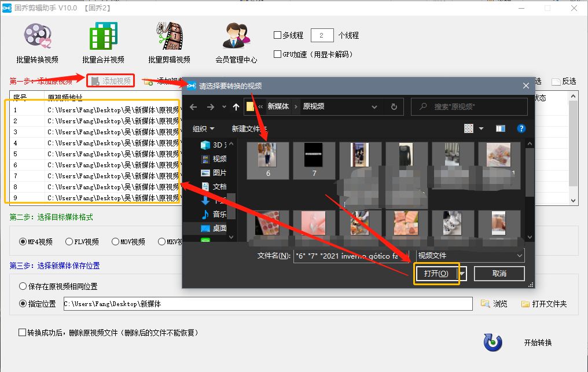Enable GPU加速 hardware decoding checkbox
Viewport: 588px width, 372px height.
(277, 54)
